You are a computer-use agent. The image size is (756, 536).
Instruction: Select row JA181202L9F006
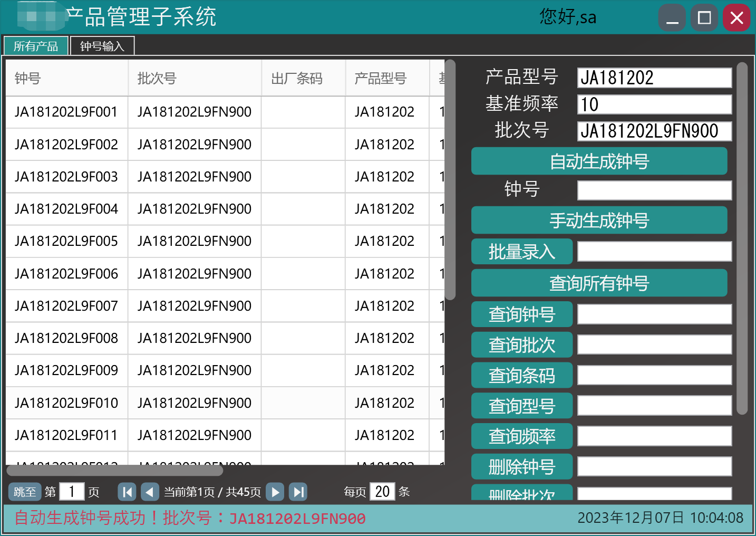click(225, 274)
